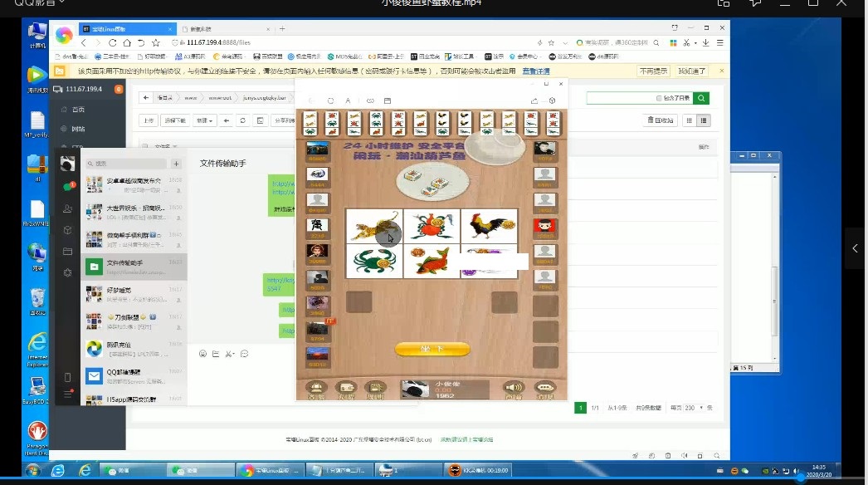
Task: Select 网站 in the left panel menu
Action: tap(78, 129)
